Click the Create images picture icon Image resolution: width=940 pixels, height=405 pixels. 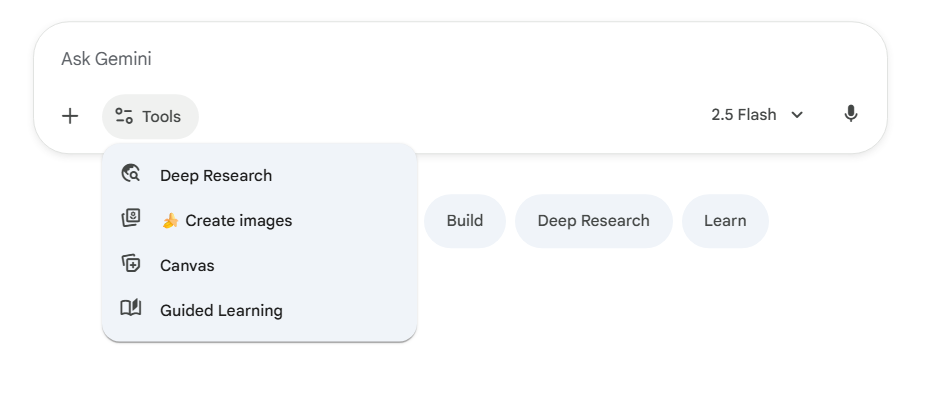click(x=131, y=219)
